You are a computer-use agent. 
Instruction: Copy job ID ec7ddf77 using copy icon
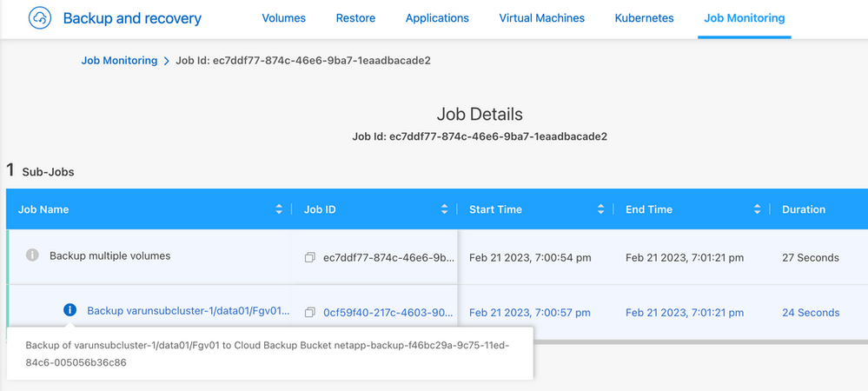tap(309, 258)
